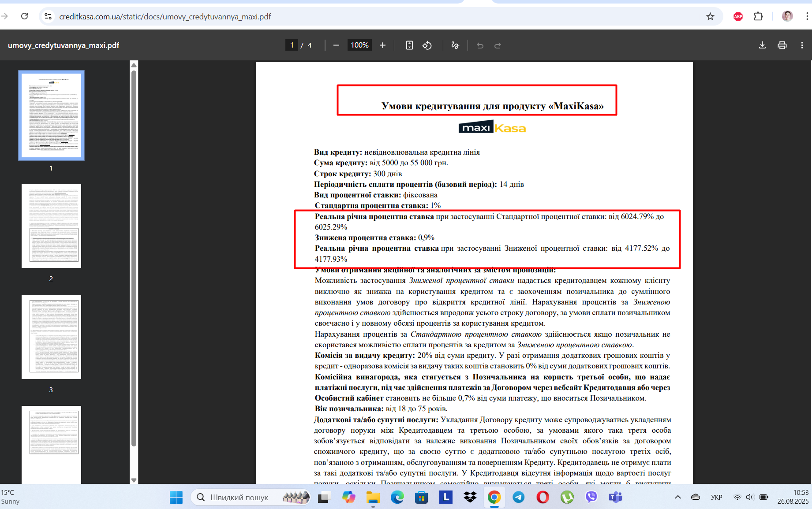Click the PDF redo arrow
The width and height of the screenshot is (812, 509).
tap(498, 45)
